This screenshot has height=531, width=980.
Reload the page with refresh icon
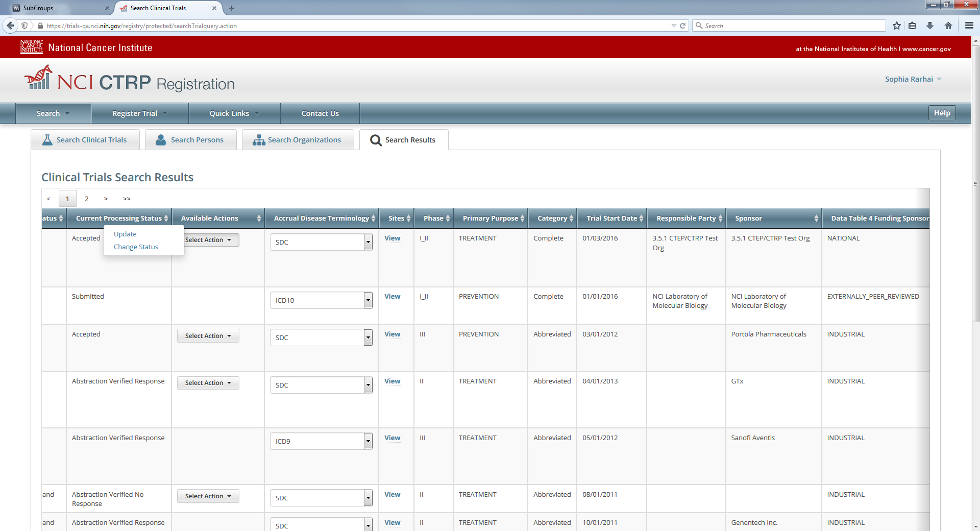point(682,26)
